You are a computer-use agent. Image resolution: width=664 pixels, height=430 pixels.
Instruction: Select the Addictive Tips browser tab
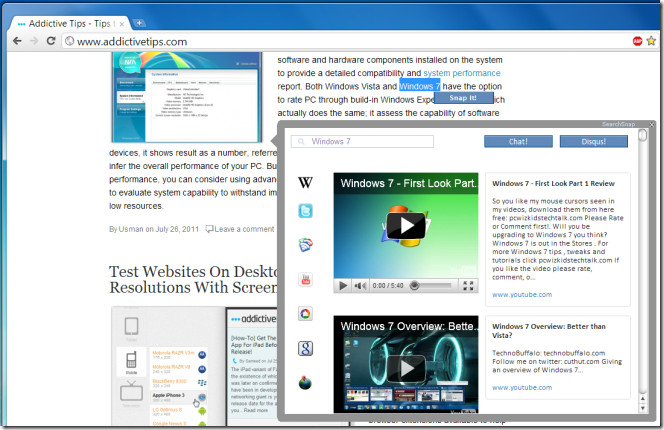(x=70, y=24)
